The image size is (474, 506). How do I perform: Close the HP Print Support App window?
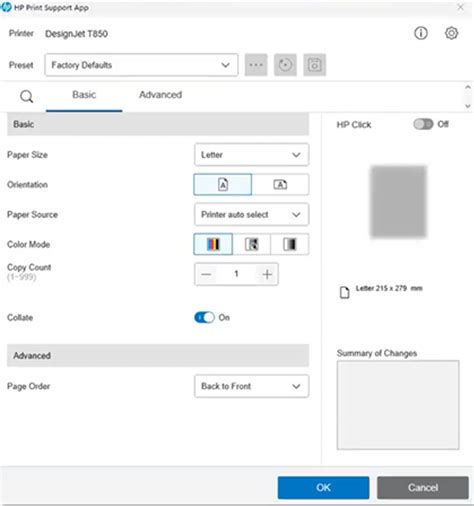tap(460, 7)
